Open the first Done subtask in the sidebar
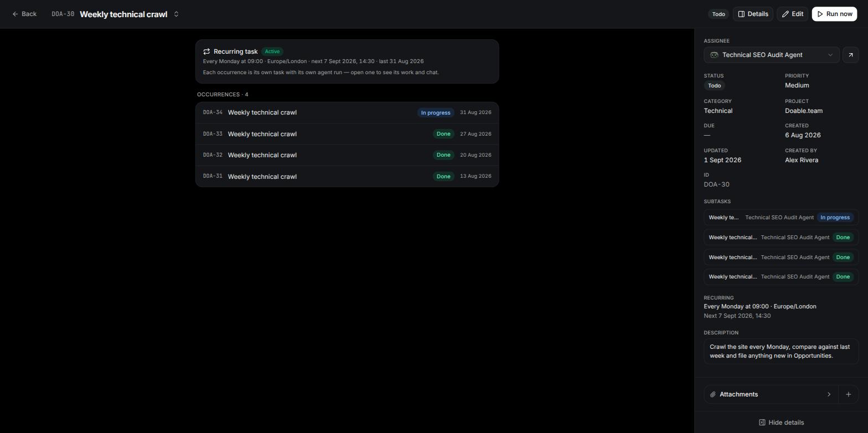Image resolution: width=868 pixels, height=433 pixels. 781,238
